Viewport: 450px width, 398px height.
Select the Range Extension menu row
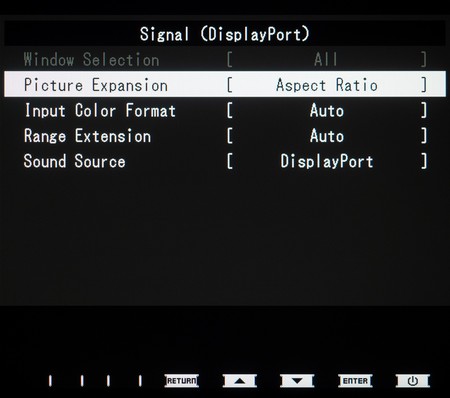(x=225, y=136)
